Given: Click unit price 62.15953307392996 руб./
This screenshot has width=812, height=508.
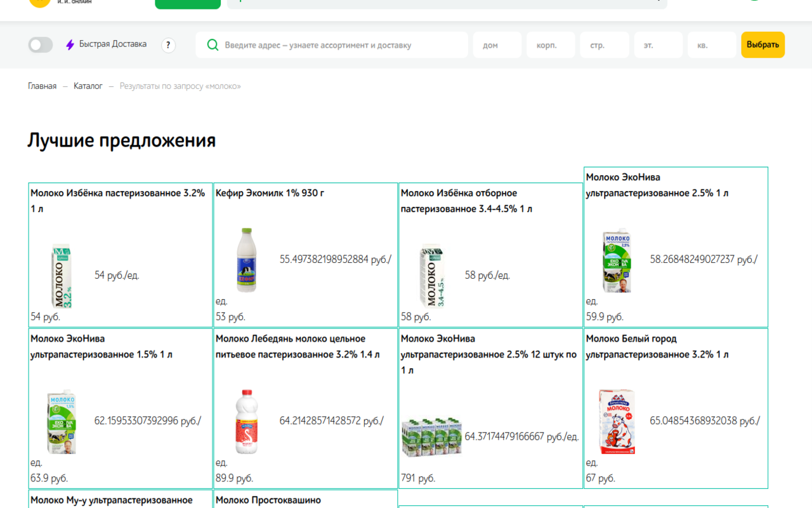Looking at the screenshot, I should [x=148, y=421].
